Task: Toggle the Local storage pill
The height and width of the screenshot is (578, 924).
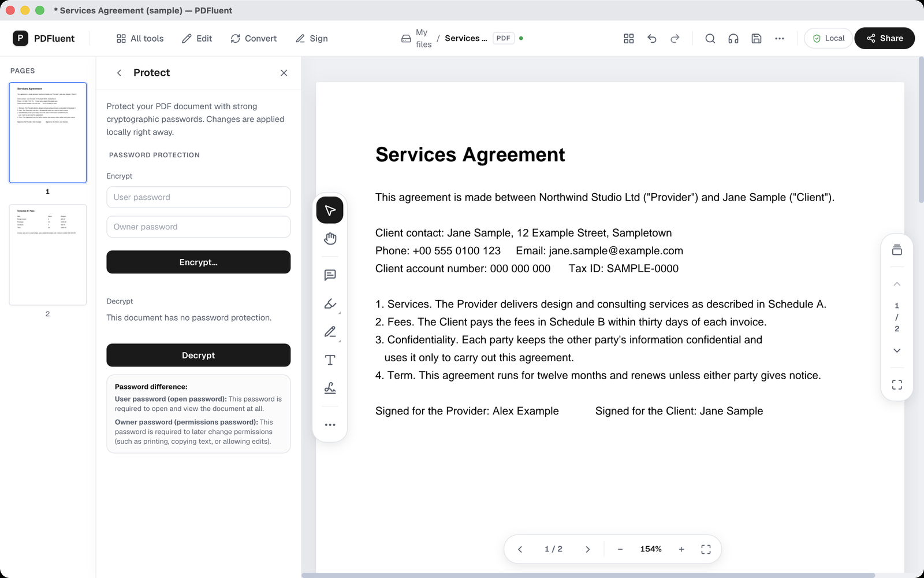Action: [828, 38]
